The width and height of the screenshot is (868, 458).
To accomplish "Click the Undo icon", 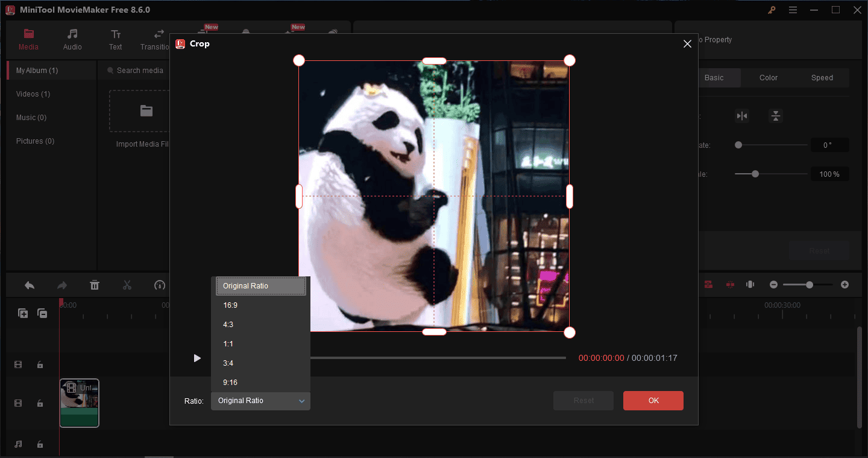I will click(x=30, y=284).
